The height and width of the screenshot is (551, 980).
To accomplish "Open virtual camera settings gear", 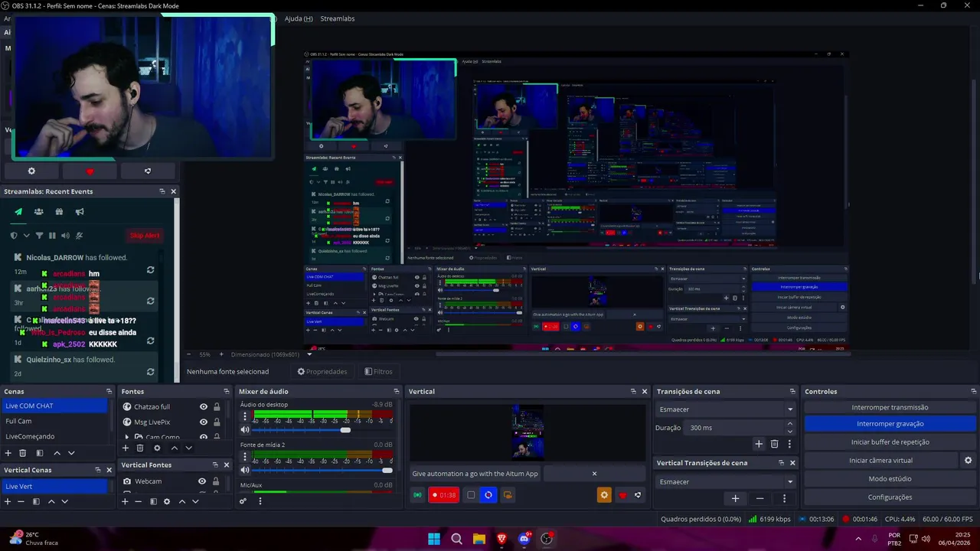I will tap(968, 460).
